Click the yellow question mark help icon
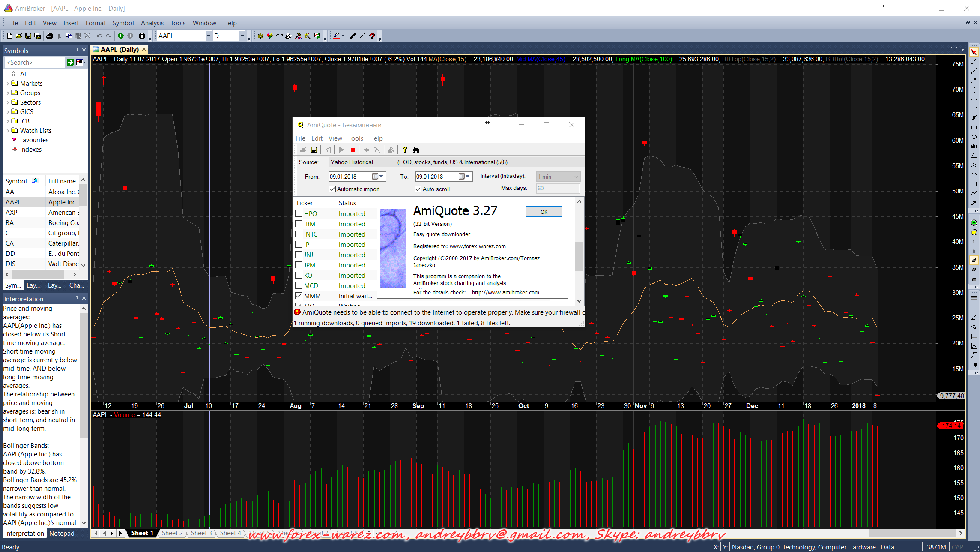Screen dimensions: 980x552 (404, 150)
